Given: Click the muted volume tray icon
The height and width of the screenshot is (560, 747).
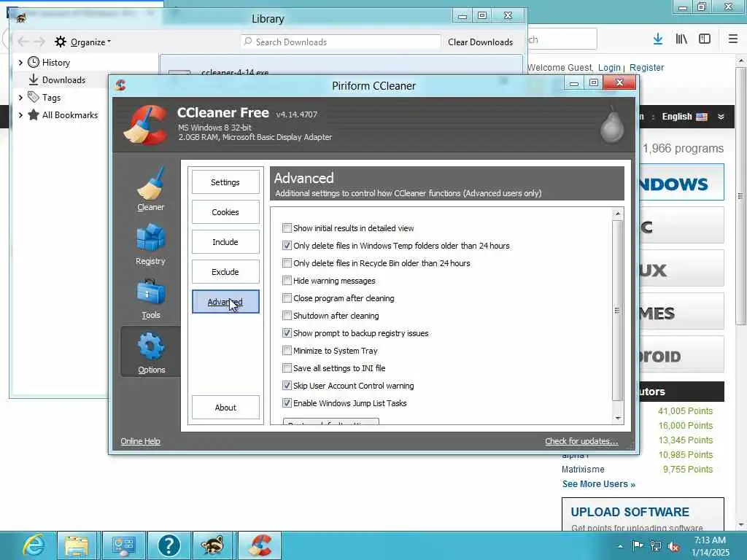Looking at the screenshot, I should tap(673, 546).
